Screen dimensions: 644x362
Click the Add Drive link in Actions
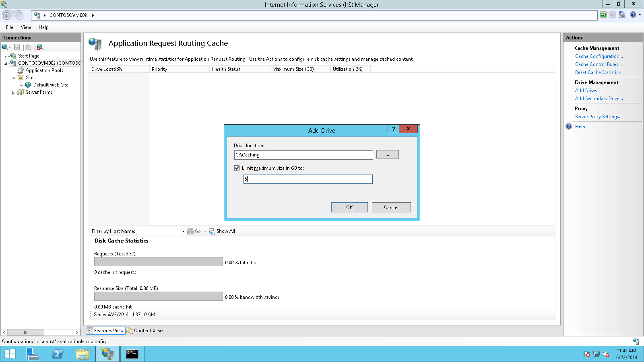pyautogui.click(x=587, y=90)
